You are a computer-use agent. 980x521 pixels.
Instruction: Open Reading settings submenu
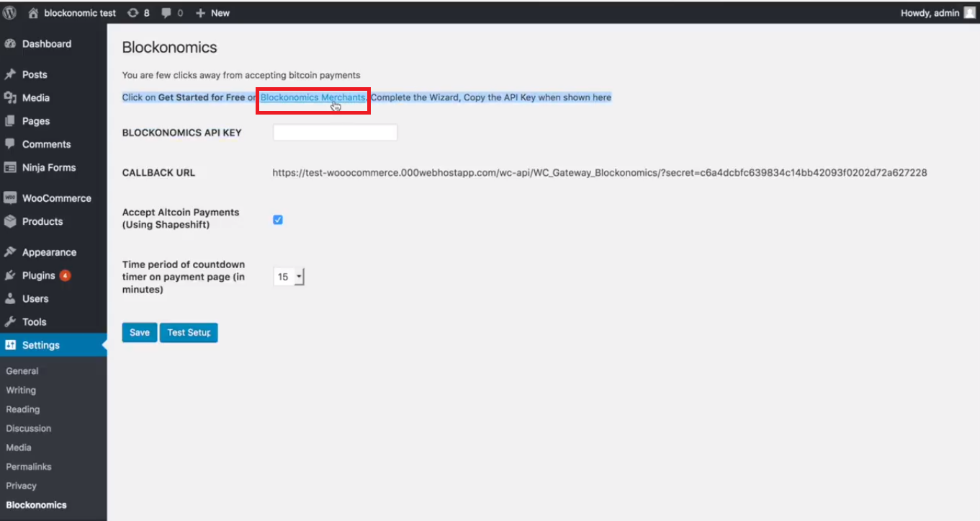[23, 409]
